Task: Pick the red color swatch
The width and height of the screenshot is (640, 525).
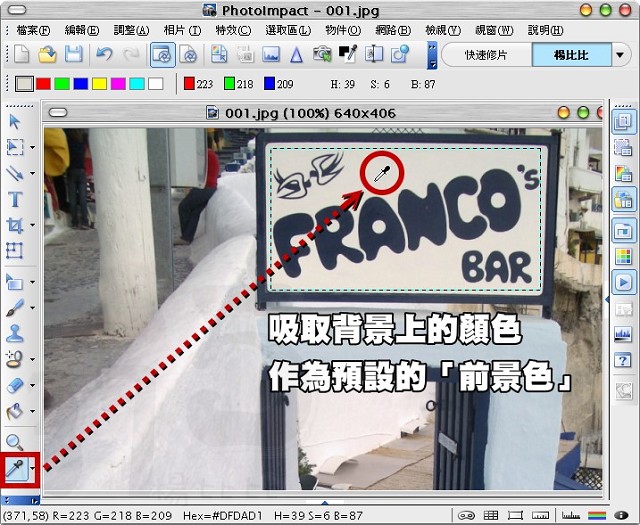Action: [43, 84]
